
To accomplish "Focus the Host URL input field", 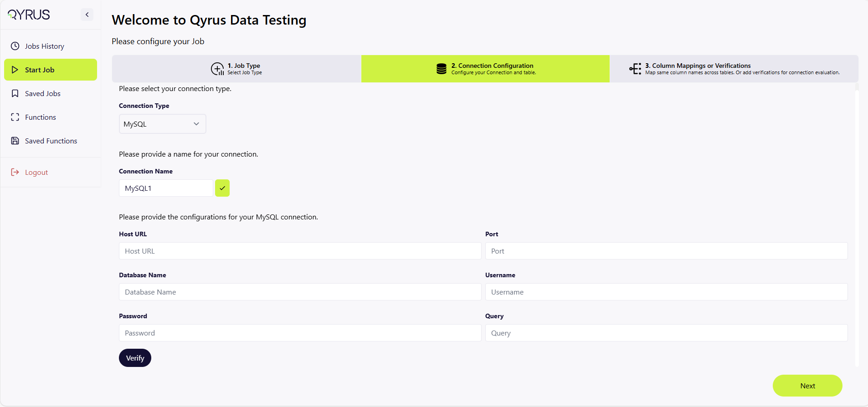I will [x=300, y=251].
